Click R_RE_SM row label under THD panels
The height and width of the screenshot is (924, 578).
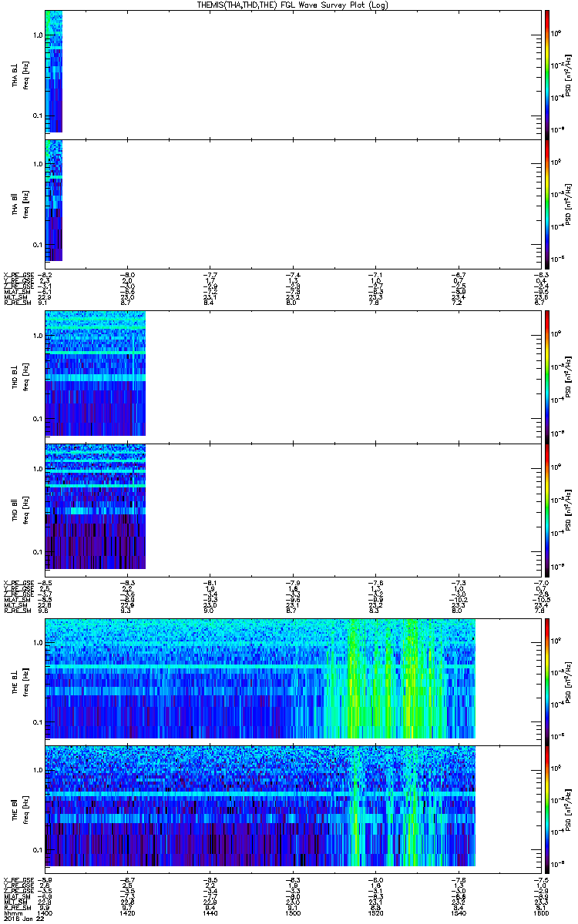[x=18, y=610]
